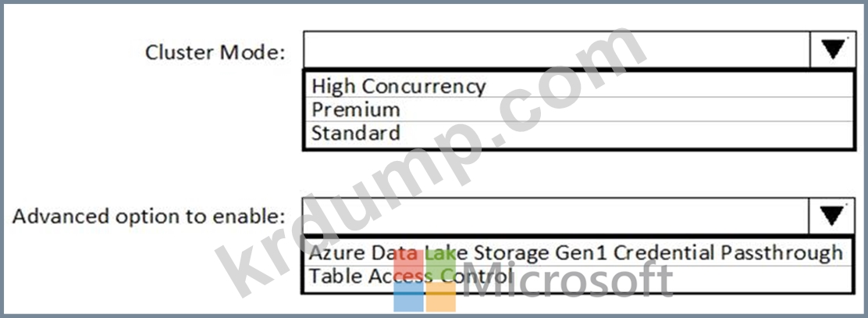868x318 pixels.
Task: Select the High Concurrency cluster mode
Action: coord(398,86)
